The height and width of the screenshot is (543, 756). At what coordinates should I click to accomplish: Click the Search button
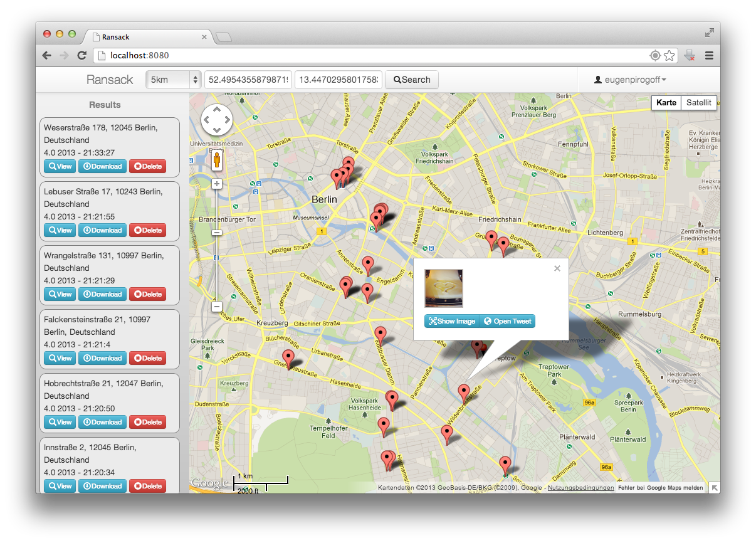coord(412,80)
